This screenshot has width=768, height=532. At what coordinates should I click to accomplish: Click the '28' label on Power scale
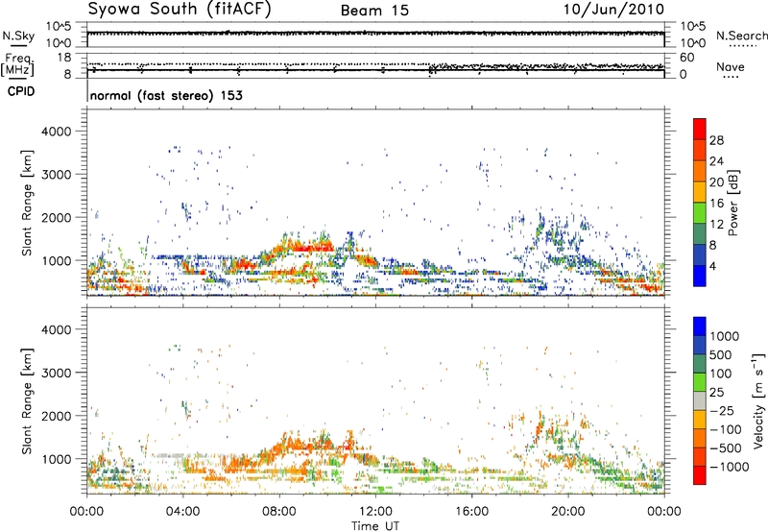point(716,140)
